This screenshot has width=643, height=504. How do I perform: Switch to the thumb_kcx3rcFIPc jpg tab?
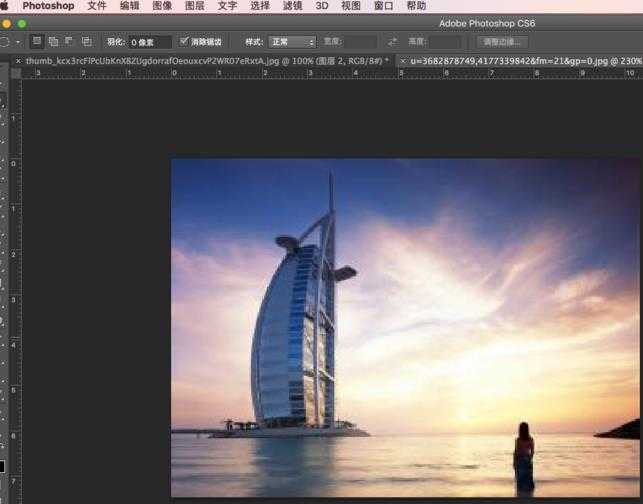[200, 61]
